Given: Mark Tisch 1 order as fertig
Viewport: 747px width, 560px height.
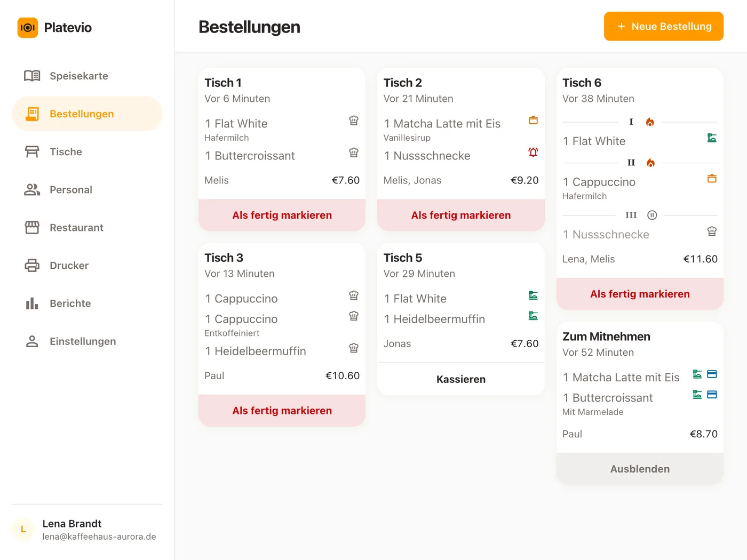Looking at the screenshot, I should coord(282,215).
